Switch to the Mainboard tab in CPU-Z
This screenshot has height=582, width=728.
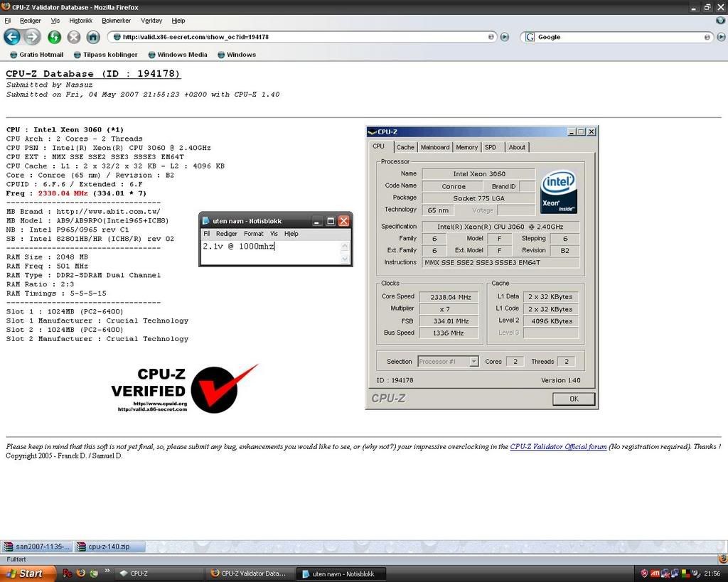pyautogui.click(x=435, y=147)
